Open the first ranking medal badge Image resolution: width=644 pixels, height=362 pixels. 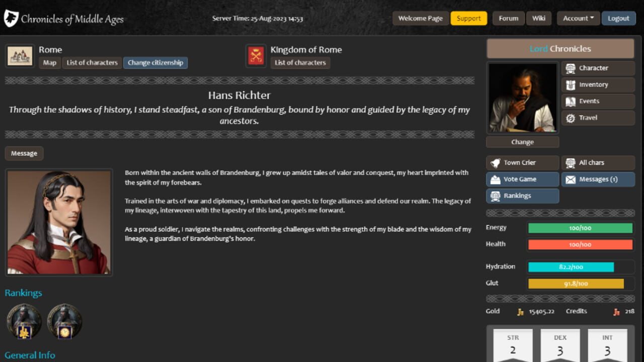point(24,321)
